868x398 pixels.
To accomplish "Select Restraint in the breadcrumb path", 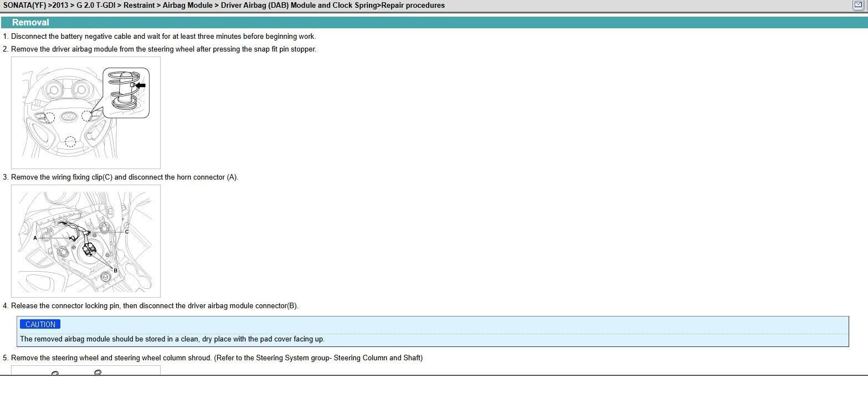I will (138, 6).
